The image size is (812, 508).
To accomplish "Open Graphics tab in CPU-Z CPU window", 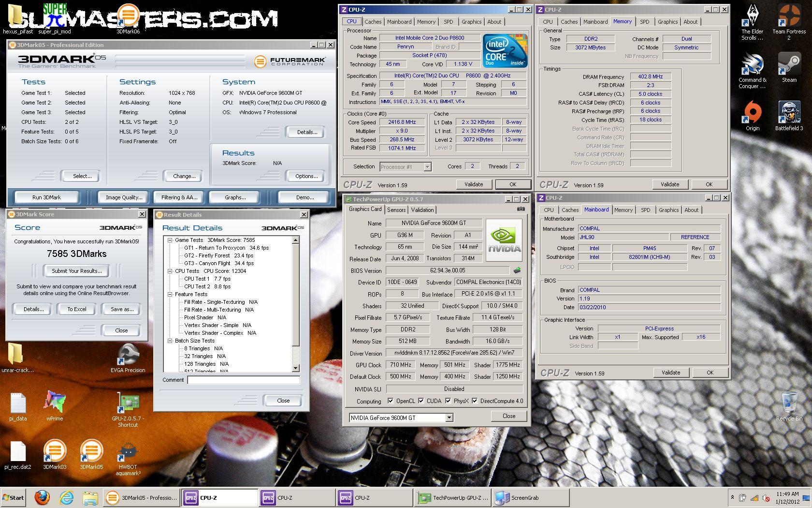I will (x=471, y=22).
